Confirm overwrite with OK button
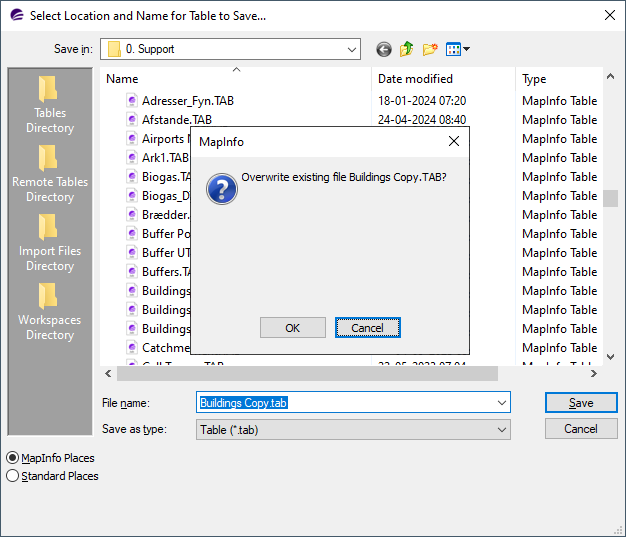The image size is (626, 537). pyautogui.click(x=293, y=328)
